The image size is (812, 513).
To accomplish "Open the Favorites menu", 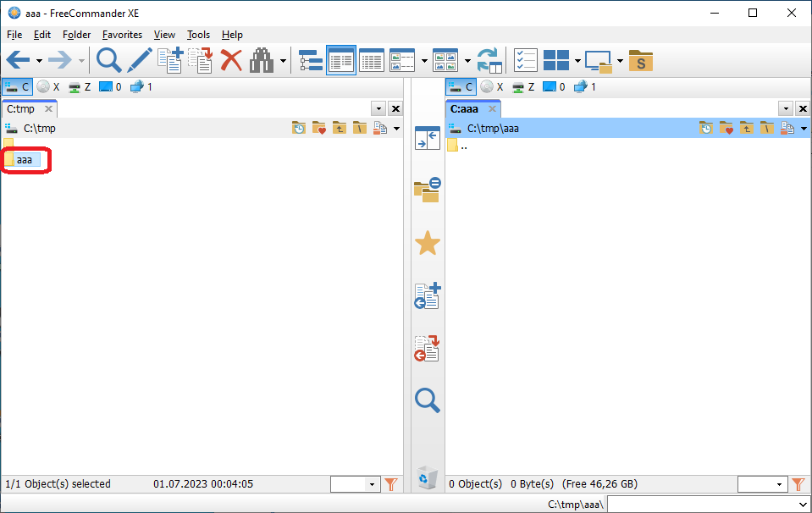I will 122,35.
